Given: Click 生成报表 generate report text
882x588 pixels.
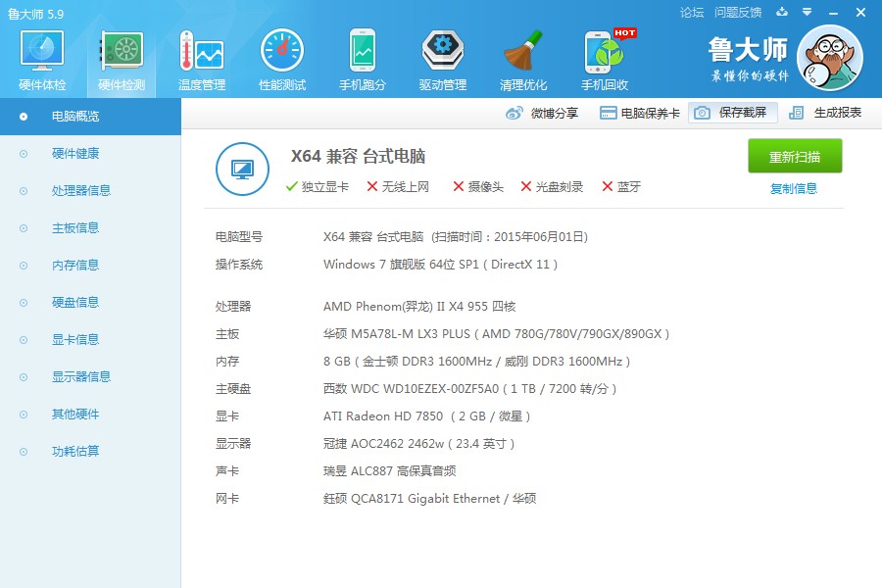Looking at the screenshot, I should point(838,113).
